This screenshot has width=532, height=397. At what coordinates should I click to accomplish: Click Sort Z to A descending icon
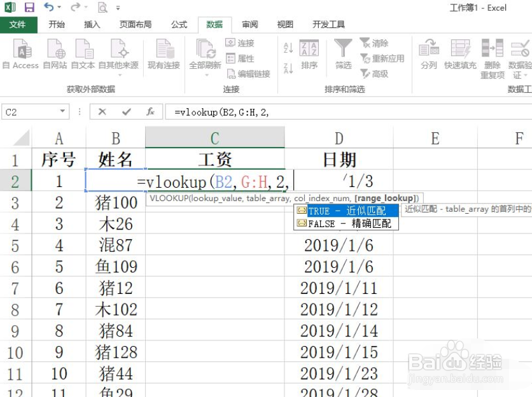pyautogui.click(x=288, y=68)
